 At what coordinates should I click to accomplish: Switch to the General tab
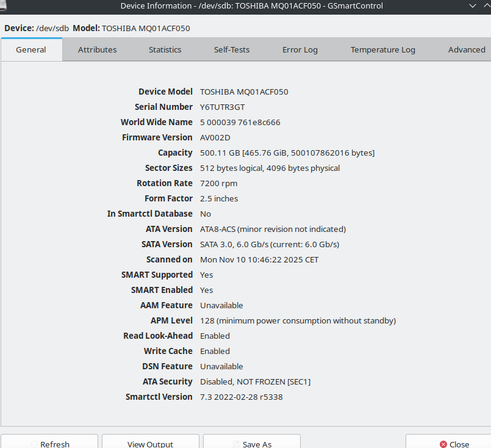31,50
